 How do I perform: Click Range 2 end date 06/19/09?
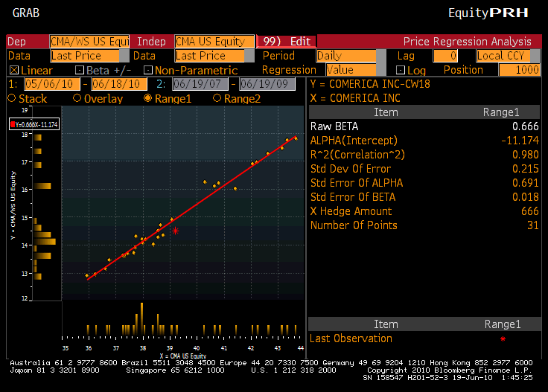[x=267, y=84]
